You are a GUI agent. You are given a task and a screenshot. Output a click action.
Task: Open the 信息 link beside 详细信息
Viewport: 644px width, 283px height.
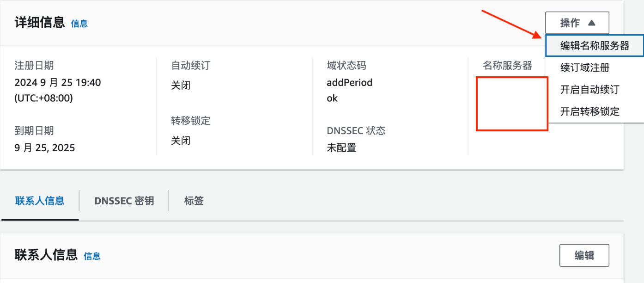click(x=79, y=24)
